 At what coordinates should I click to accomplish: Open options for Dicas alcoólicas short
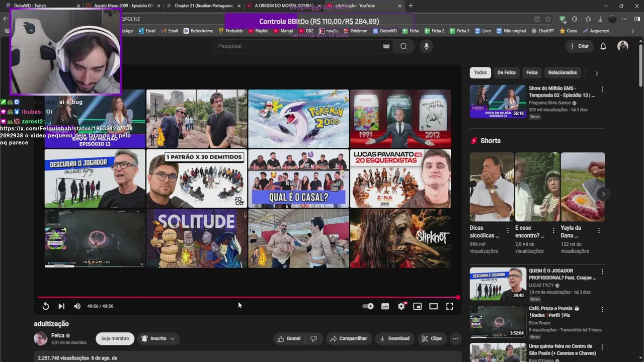[x=507, y=230]
